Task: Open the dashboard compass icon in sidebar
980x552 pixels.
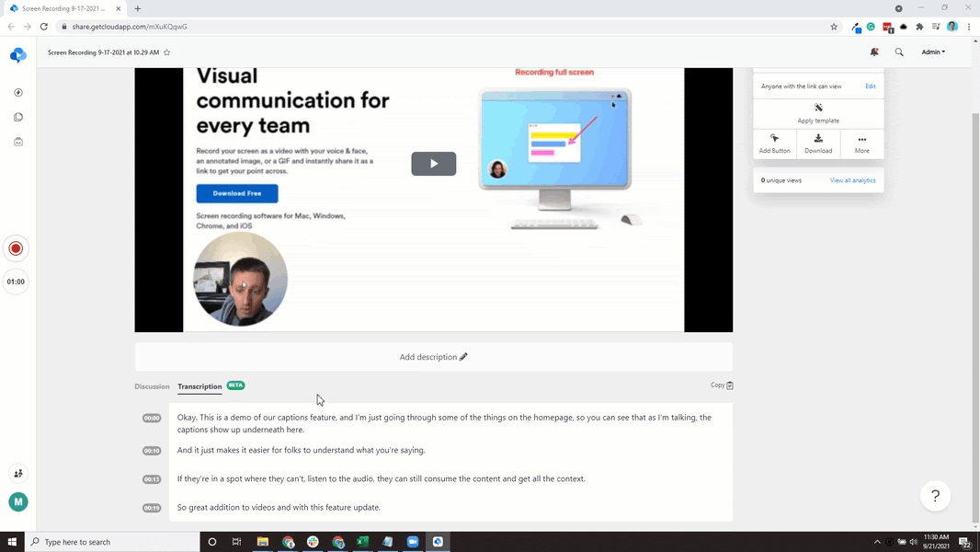Action: [18, 93]
